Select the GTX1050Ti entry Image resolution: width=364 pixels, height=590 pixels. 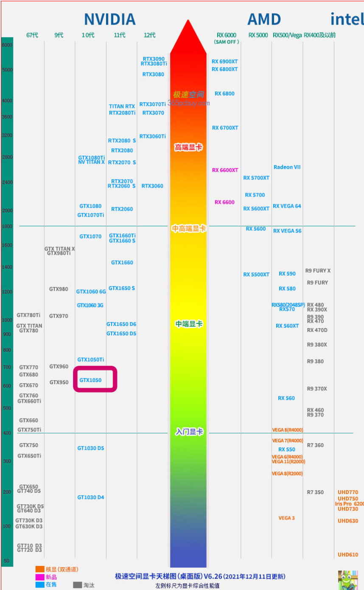(91, 360)
